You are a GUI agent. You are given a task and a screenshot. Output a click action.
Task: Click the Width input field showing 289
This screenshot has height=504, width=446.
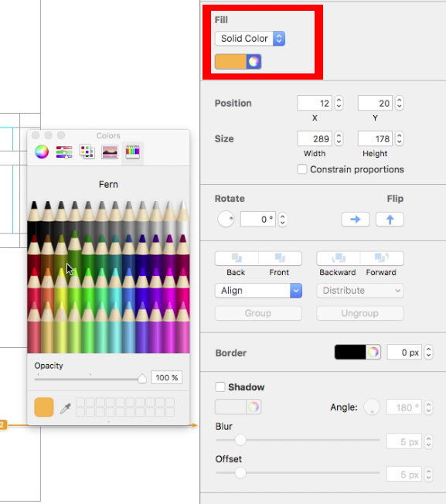315,138
